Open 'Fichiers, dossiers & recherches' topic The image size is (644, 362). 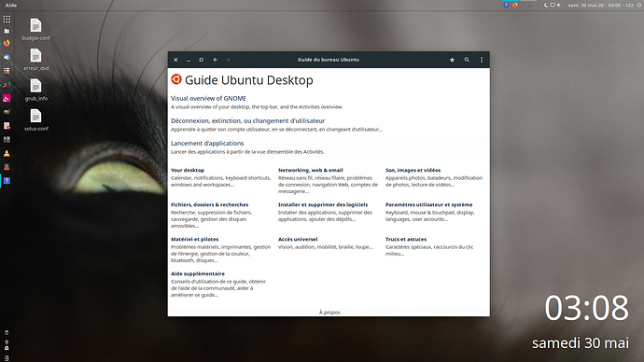coord(209,204)
